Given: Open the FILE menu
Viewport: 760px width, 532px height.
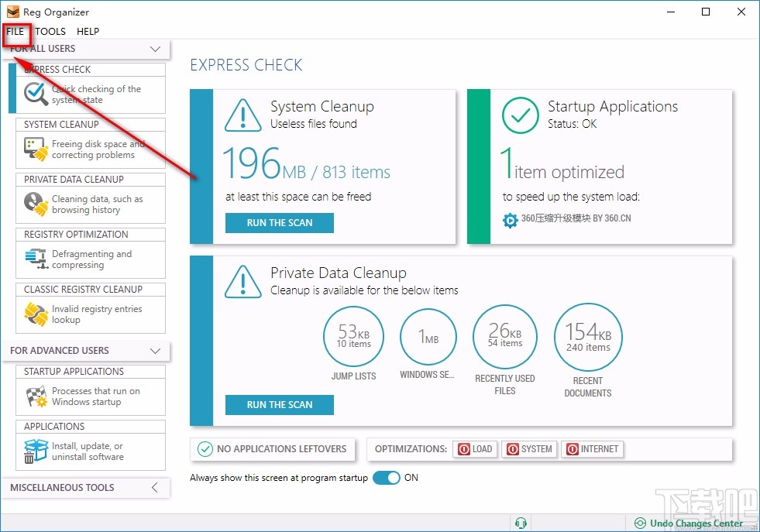Looking at the screenshot, I should pos(15,32).
